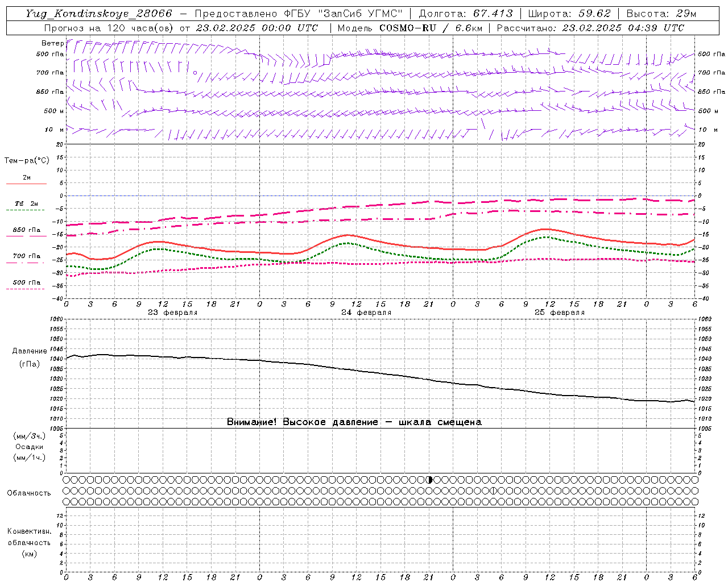The width and height of the screenshot is (728, 582).
Task: Click the 500 м level label left of the wind barbs
Action: (x=54, y=111)
